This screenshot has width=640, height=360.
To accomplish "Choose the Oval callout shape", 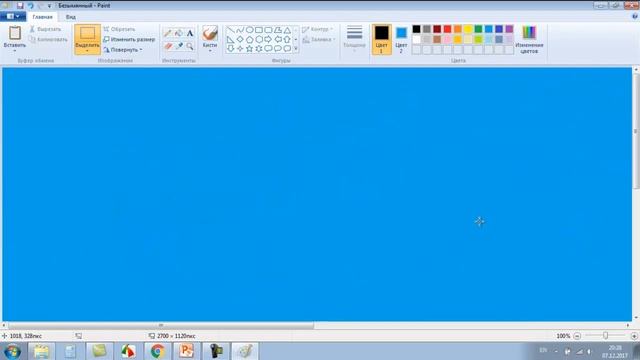I will 278,49.
